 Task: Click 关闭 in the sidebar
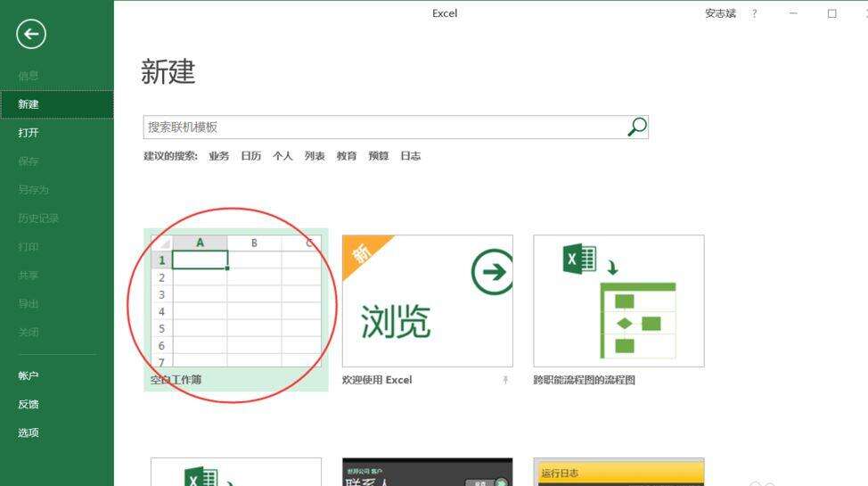29,332
